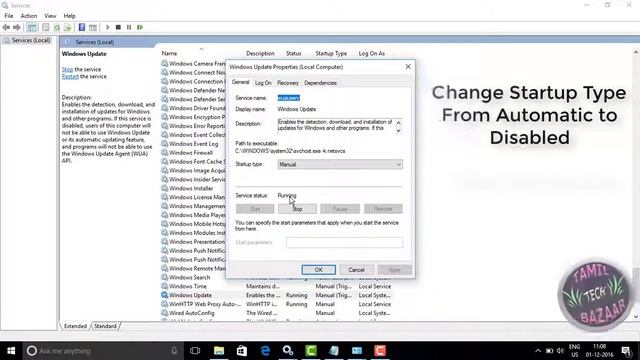This screenshot has height=360, width=640.
Task: Click the Start button in Properties dialog
Action: coord(255,209)
